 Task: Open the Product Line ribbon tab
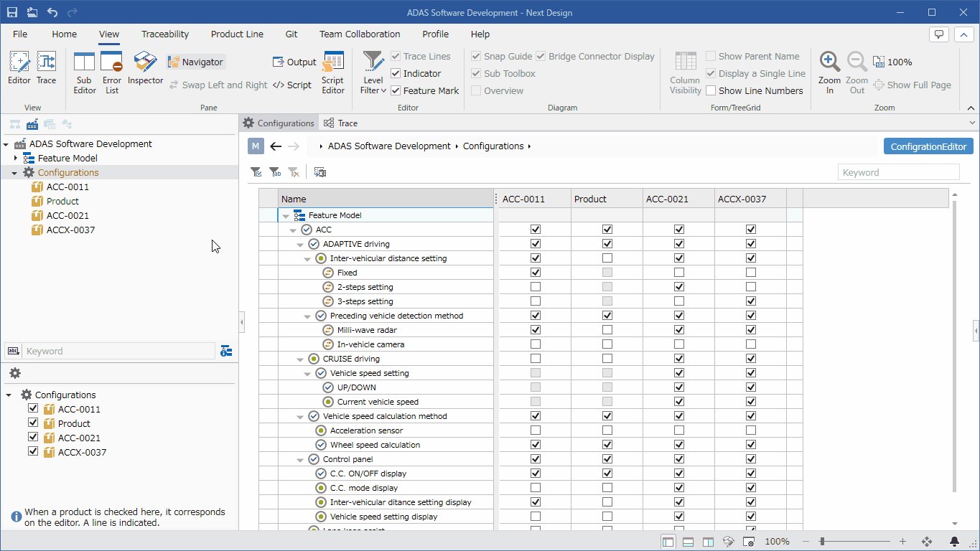237,34
